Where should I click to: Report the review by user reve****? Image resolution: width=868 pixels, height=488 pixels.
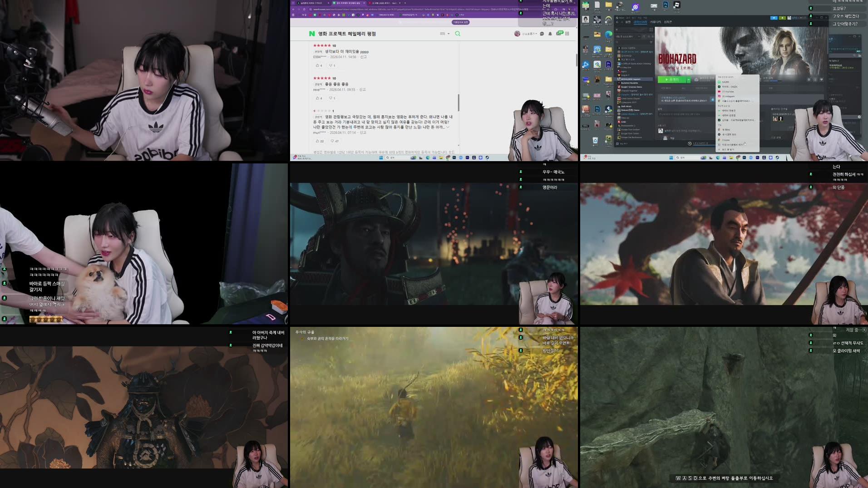click(x=362, y=89)
